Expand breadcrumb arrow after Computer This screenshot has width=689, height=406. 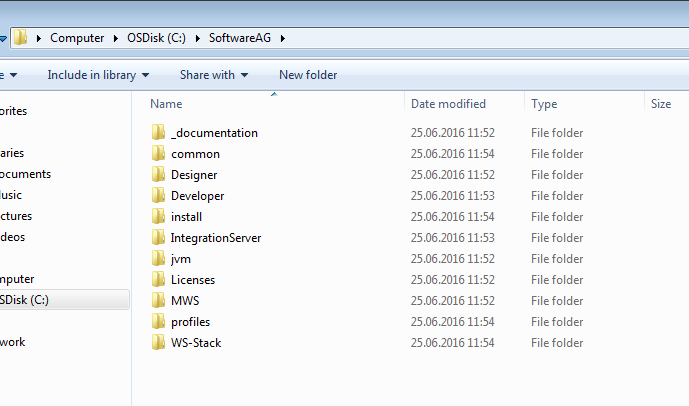(116, 38)
